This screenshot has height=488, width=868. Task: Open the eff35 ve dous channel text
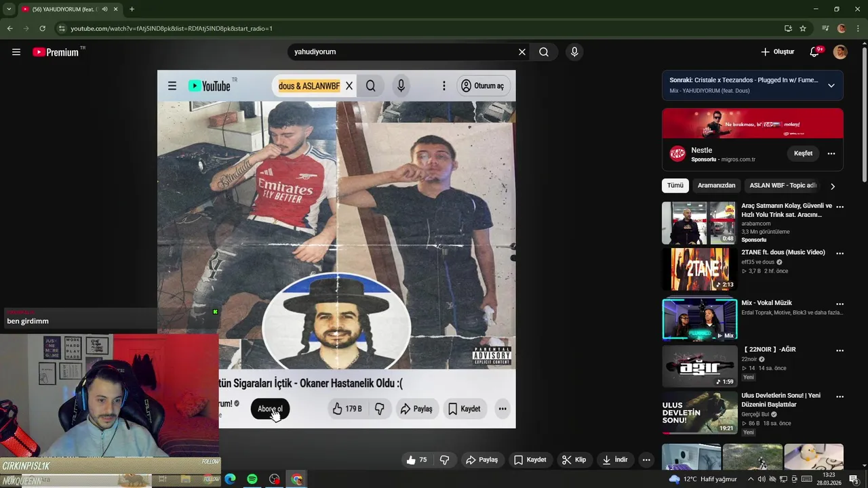758,262
